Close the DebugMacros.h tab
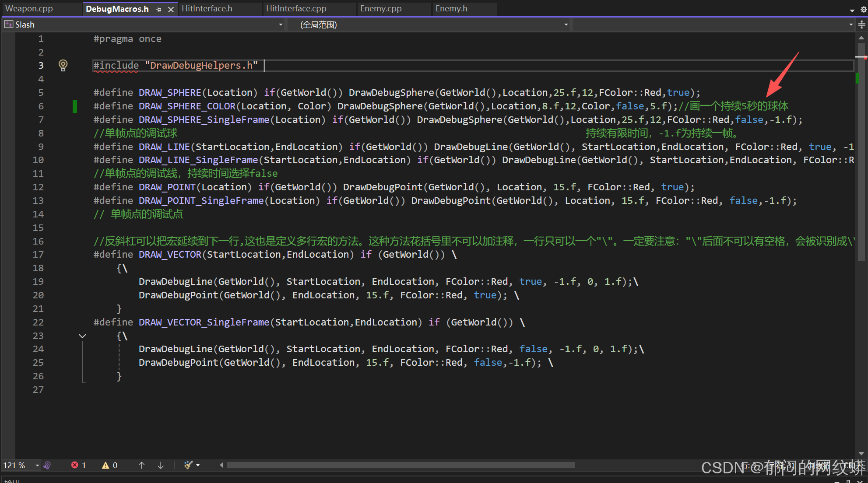 pyautogui.click(x=171, y=9)
